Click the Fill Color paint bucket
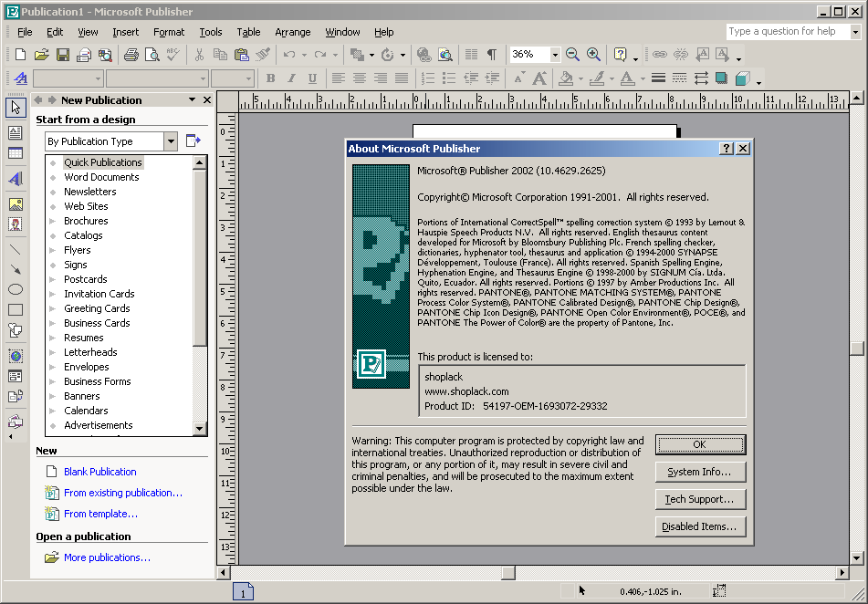This screenshot has width=868, height=604. tap(566, 78)
